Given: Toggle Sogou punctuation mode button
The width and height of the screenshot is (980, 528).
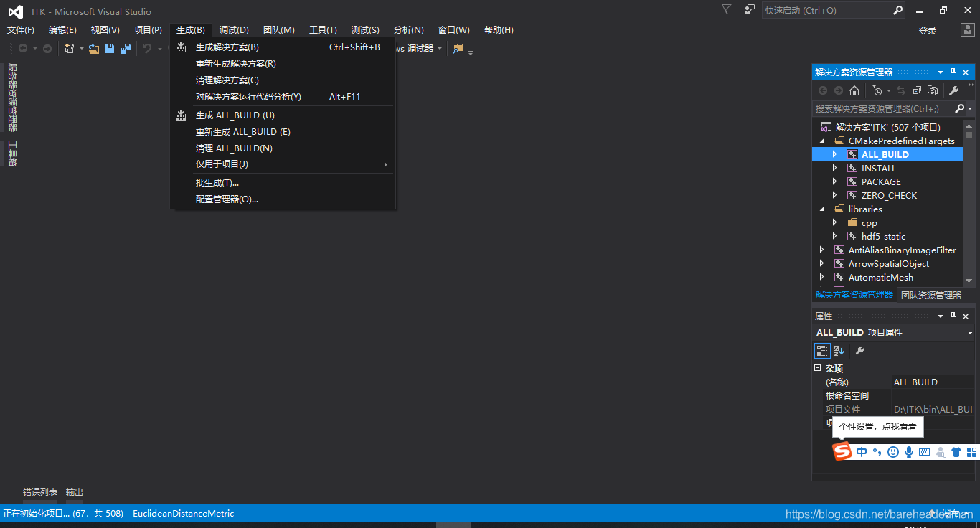Looking at the screenshot, I should pyautogui.click(x=877, y=452).
